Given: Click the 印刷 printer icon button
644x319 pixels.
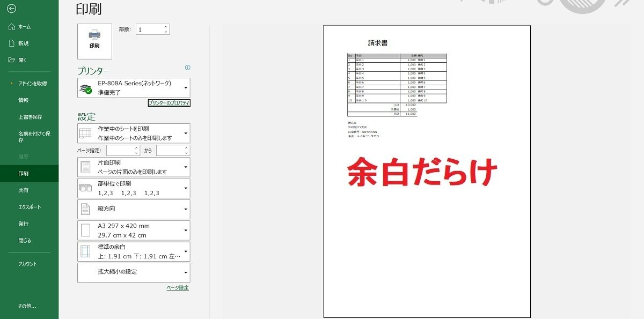Looking at the screenshot, I should click(x=94, y=41).
